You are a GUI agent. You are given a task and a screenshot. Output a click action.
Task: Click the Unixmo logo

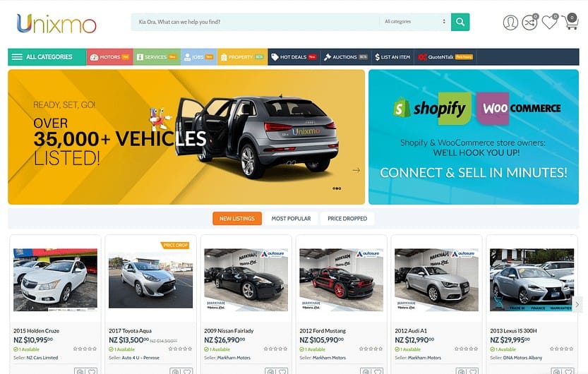coord(56,23)
